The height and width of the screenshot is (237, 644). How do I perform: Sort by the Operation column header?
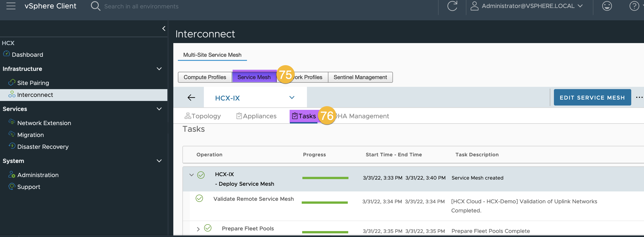[209, 155]
